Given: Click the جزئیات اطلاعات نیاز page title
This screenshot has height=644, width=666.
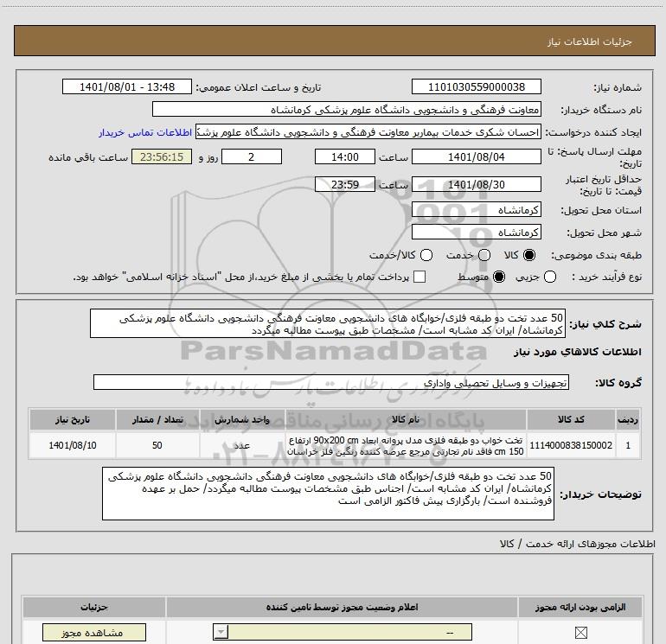Looking at the screenshot, I should pos(590,41).
